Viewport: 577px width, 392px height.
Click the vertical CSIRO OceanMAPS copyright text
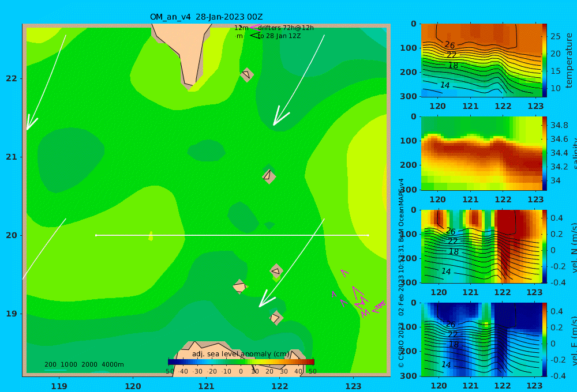pyautogui.click(x=401, y=273)
